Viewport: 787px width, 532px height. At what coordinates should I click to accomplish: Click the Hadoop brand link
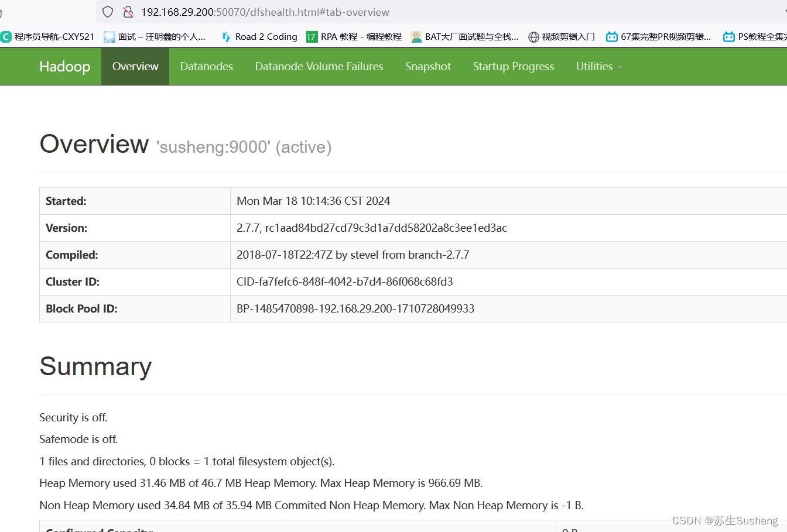pyautogui.click(x=65, y=66)
